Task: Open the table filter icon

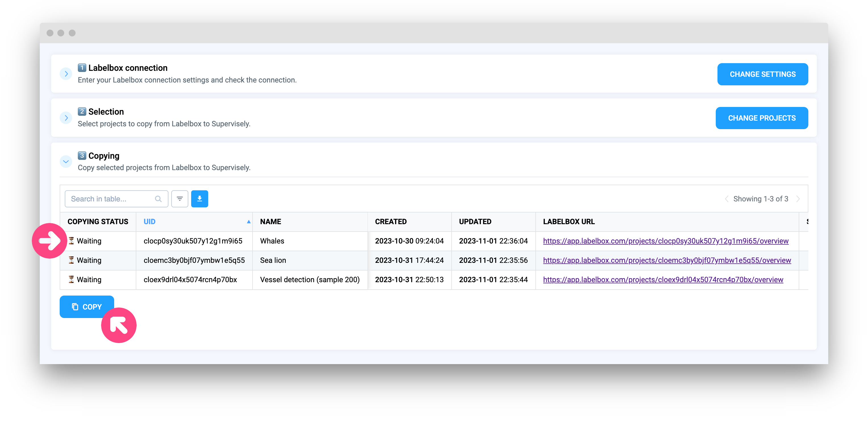Action: pyautogui.click(x=180, y=199)
